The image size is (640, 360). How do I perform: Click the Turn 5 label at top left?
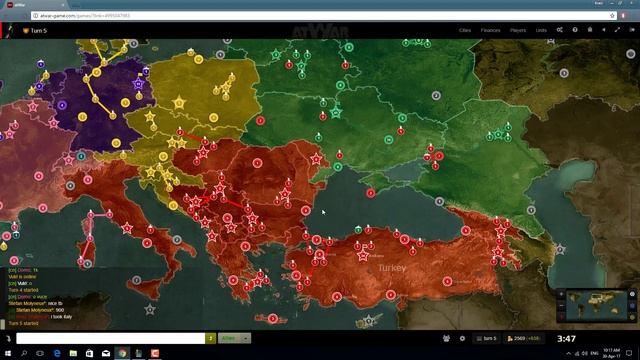[39, 31]
